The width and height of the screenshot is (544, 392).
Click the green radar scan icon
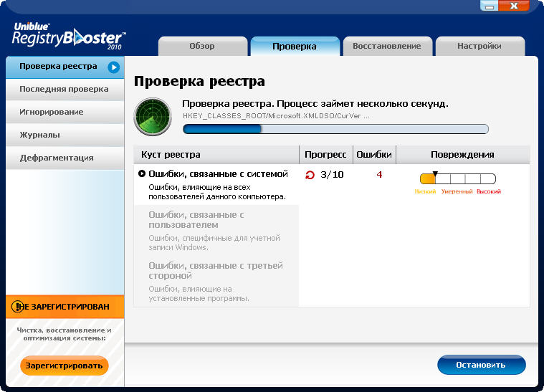[x=153, y=117]
